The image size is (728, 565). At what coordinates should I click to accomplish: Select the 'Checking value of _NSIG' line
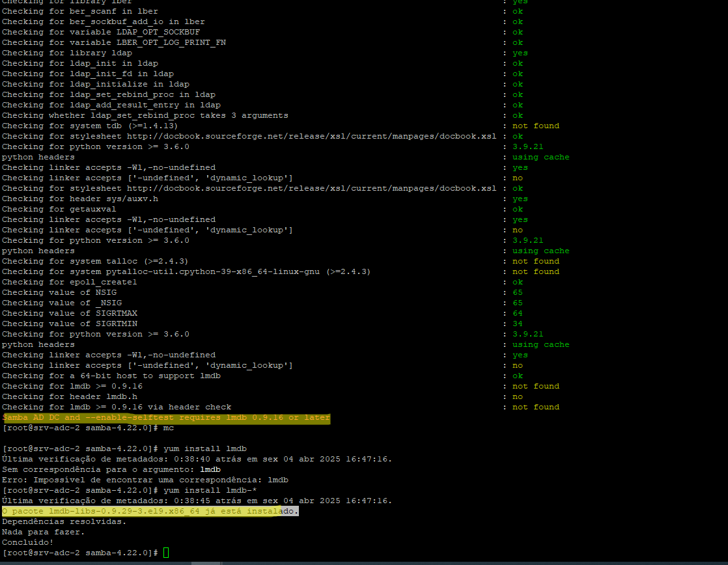pyautogui.click(x=62, y=303)
